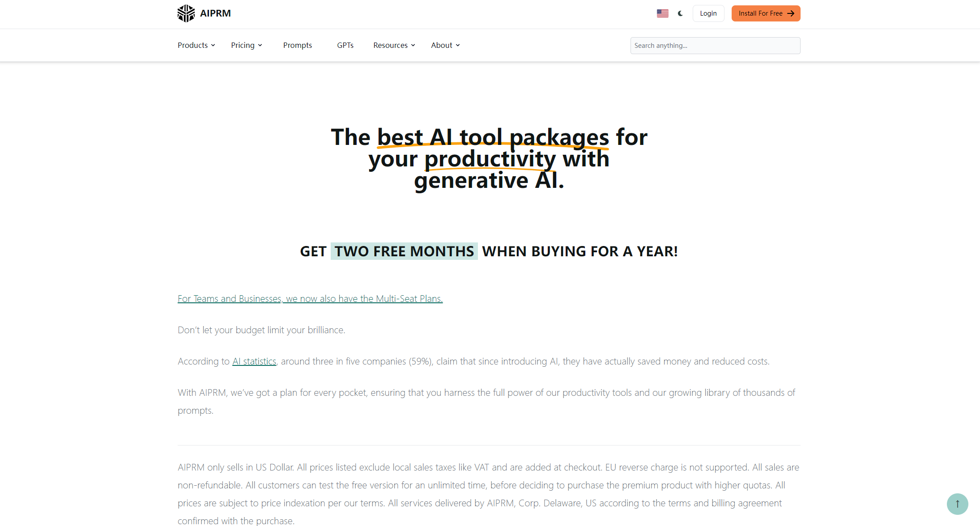The image size is (980, 526).
Task: Click the scroll-to-top arrow button
Action: [957, 504]
